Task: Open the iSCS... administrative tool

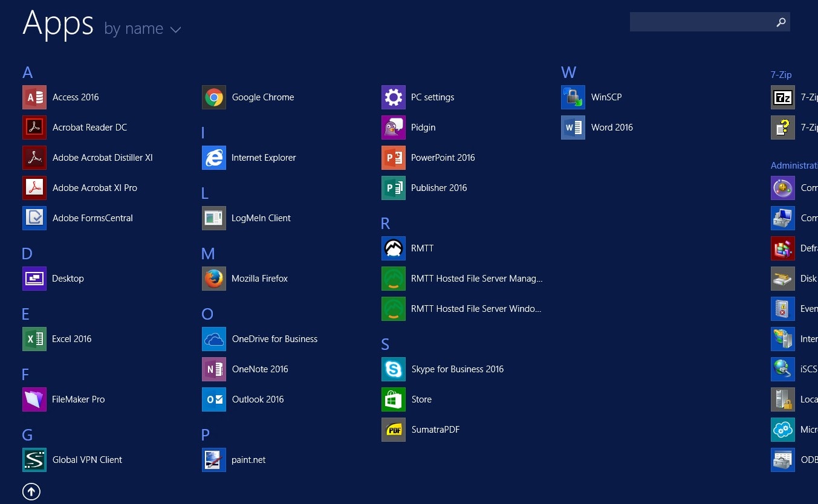Action: 794,369
